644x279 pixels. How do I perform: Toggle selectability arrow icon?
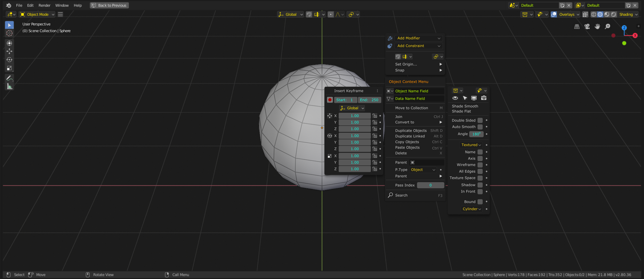pyautogui.click(x=465, y=98)
